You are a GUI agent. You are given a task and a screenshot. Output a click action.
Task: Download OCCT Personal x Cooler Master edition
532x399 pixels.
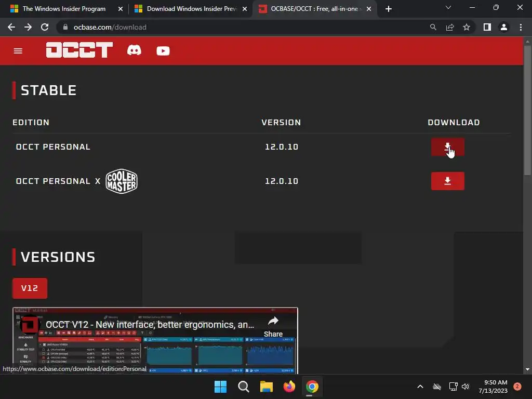pos(447,181)
